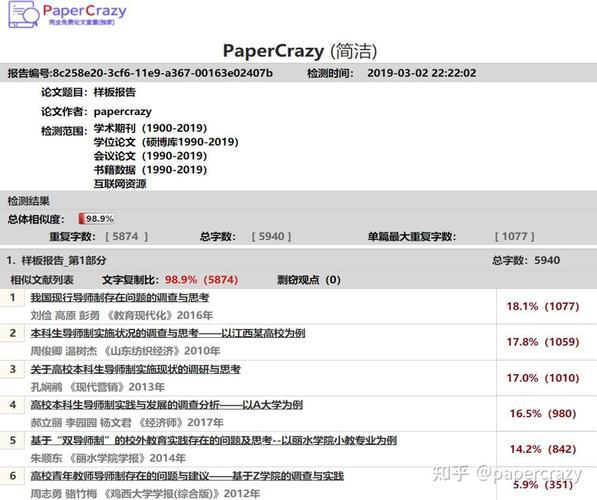Click the PaperCrazy logo icon

(x=24, y=14)
